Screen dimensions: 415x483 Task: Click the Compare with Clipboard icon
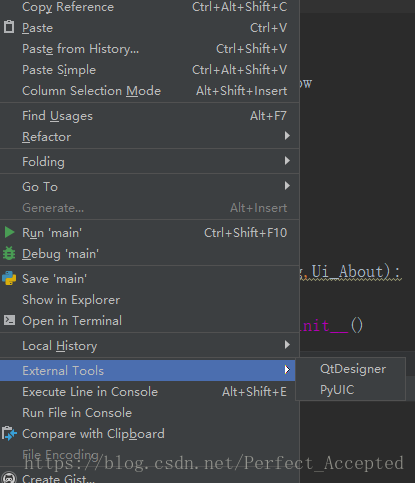tap(9, 433)
